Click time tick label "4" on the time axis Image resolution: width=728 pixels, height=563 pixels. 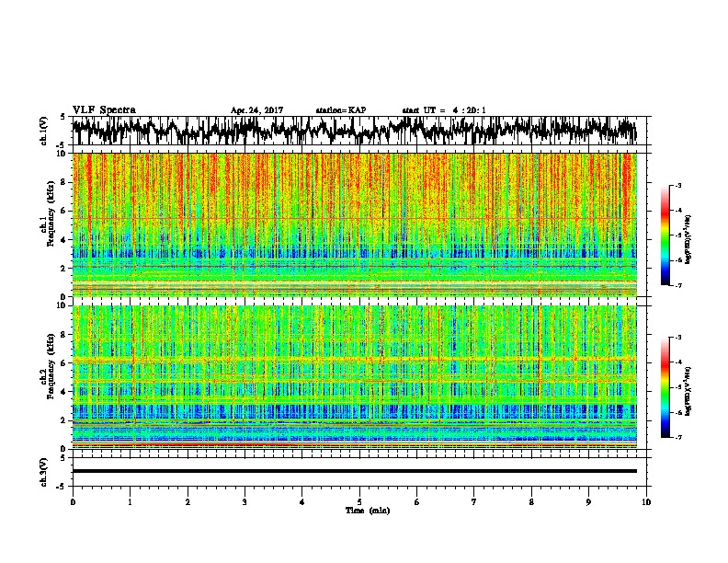(302, 502)
